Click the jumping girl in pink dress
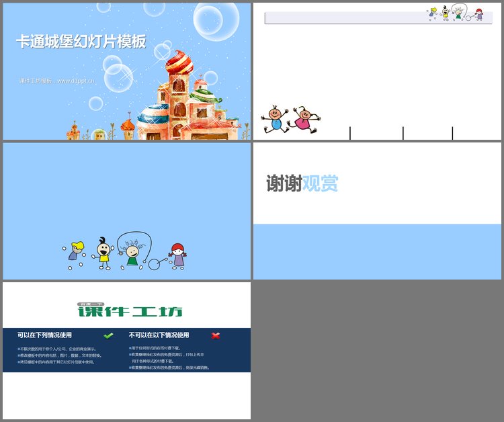Image resolution: width=504 pixels, height=422 pixels. click(304, 120)
